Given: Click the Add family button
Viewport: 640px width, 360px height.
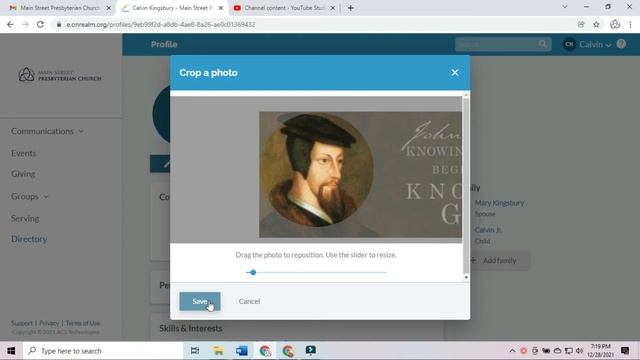Looking at the screenshot, I should [499, 260].
